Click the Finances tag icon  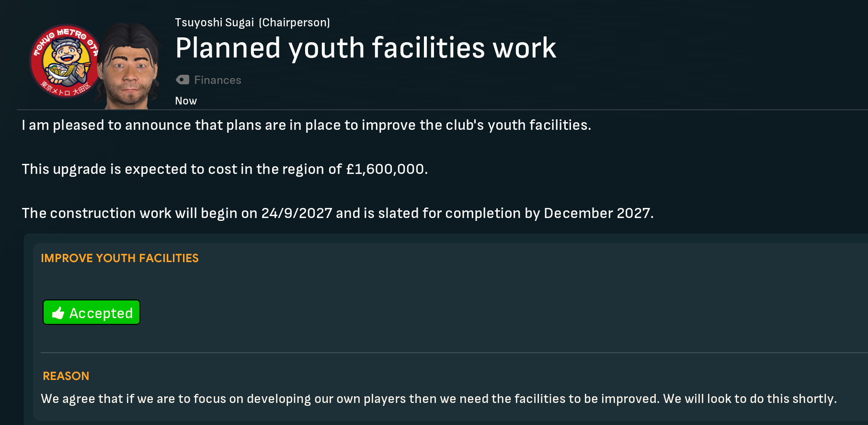[x=183, y=80]
